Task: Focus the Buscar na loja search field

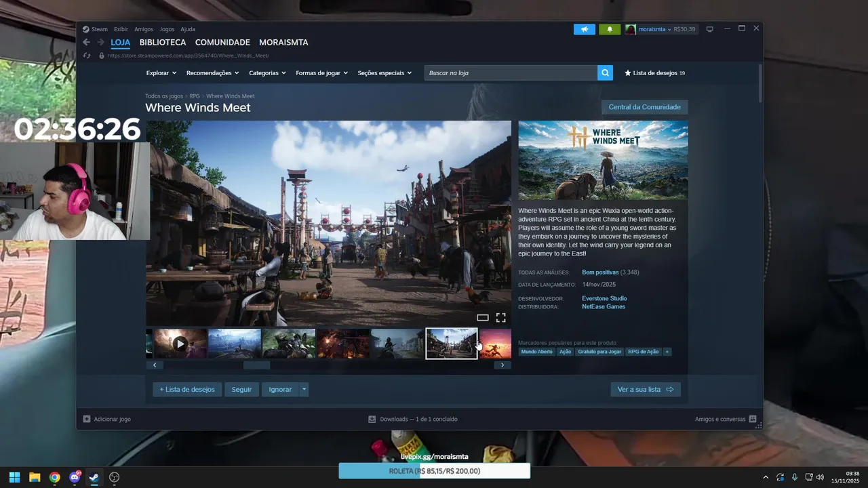Action: click(x=511, y=73)
